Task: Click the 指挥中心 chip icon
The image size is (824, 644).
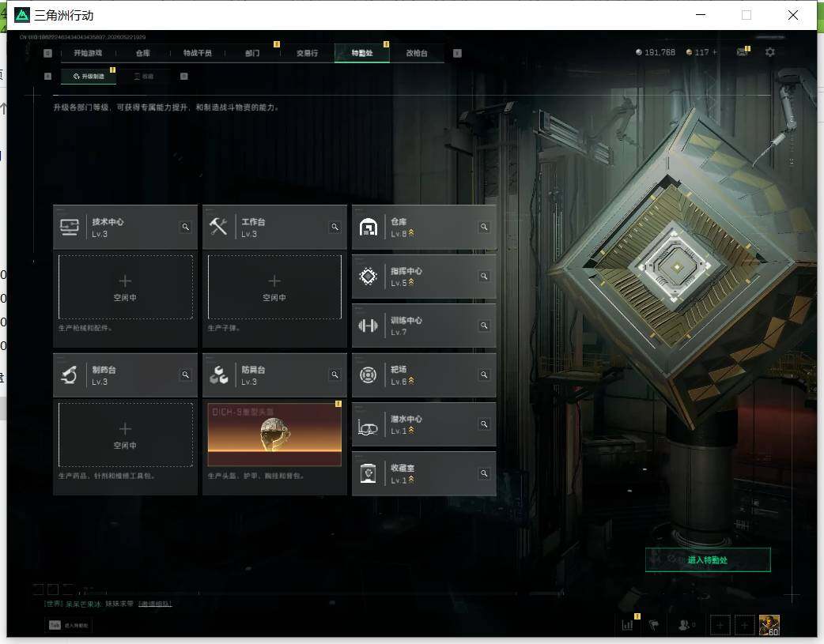Action: click(x=369, y=277)
